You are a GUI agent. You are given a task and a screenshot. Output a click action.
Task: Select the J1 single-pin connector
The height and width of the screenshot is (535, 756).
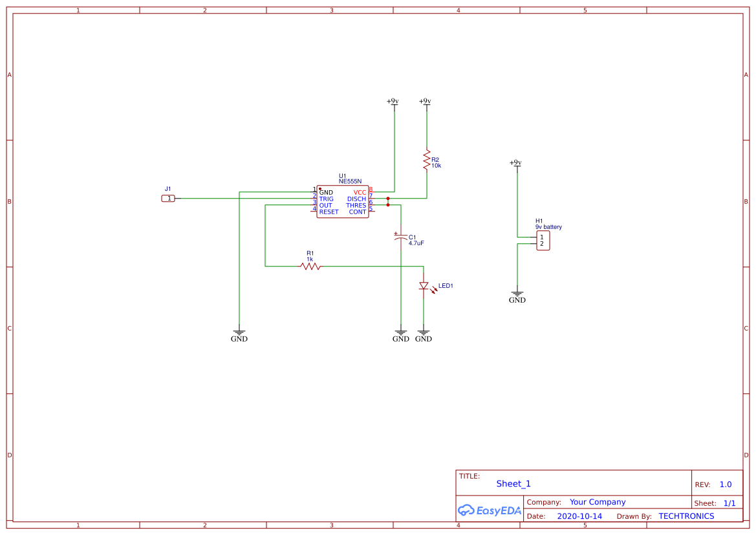(x=168, y=198)
